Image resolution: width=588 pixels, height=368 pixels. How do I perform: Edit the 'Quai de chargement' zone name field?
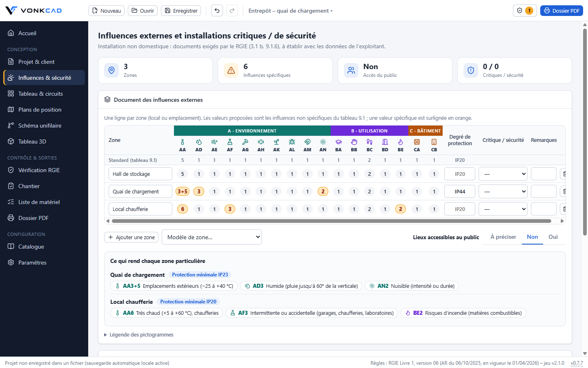coord(140,191)
